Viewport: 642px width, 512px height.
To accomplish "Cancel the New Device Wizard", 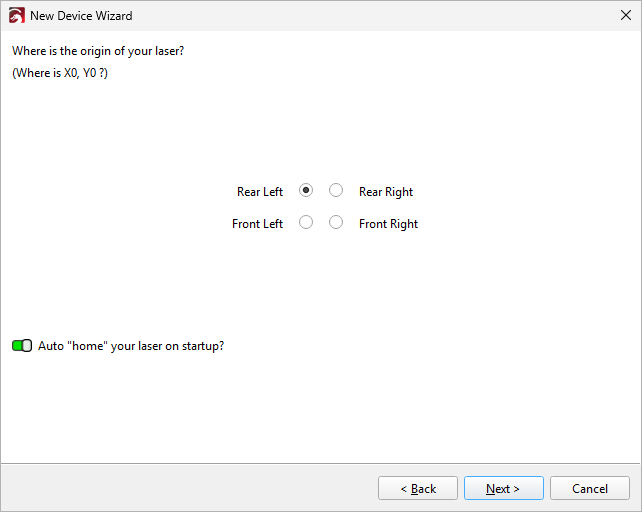I will 590,488.
